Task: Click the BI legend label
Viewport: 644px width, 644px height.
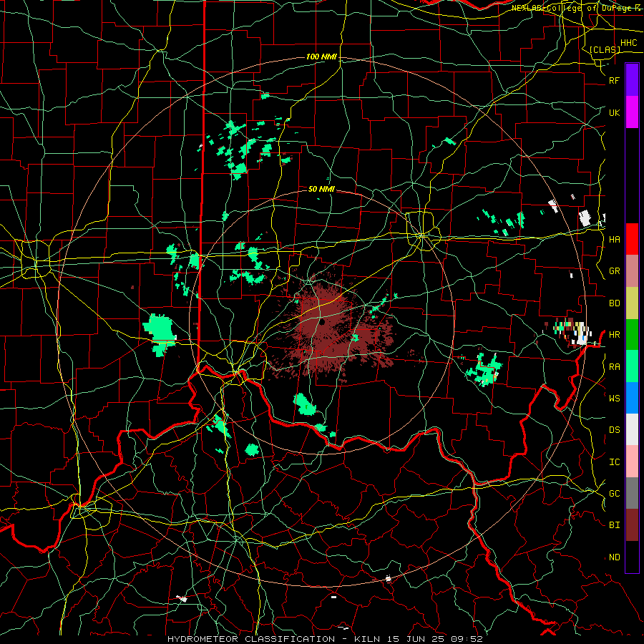Action: (x=614, y=525)
